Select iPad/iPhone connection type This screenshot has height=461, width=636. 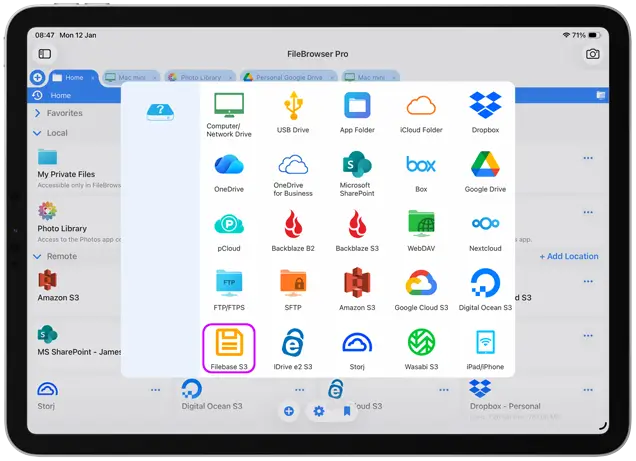point(485,349)
